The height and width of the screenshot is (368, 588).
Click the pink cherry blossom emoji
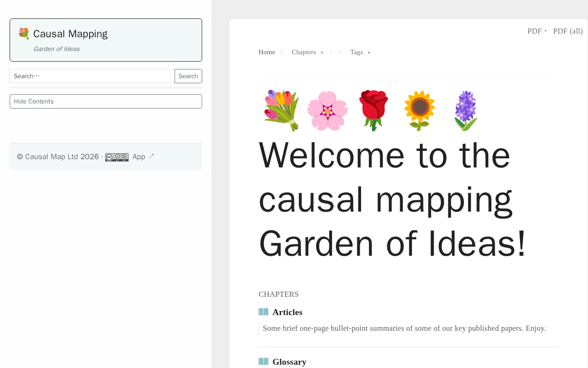(327, 111)
